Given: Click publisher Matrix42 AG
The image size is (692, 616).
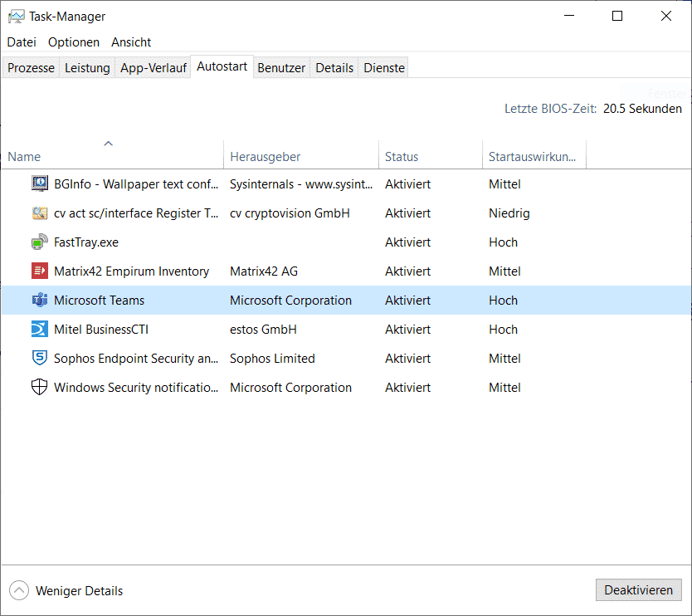Looking at the screenshot, I should [264, 271].
